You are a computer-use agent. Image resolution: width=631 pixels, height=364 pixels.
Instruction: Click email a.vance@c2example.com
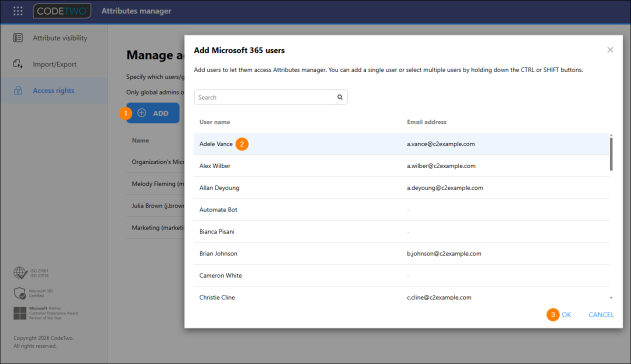click(x=441, y=144)
